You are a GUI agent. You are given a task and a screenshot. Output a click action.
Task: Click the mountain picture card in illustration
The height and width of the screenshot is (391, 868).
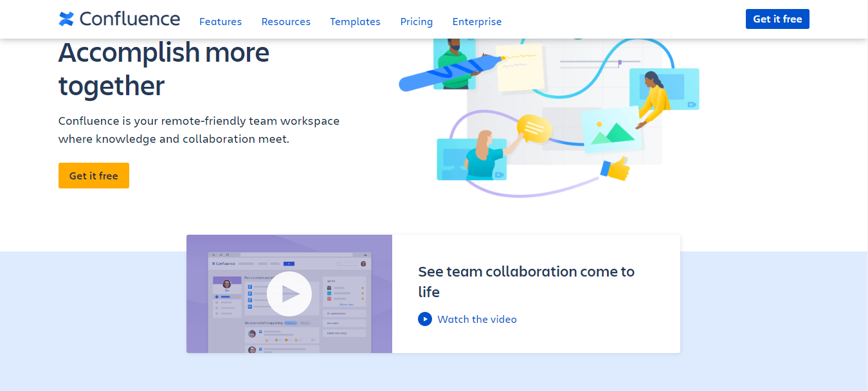coord(611,130)
